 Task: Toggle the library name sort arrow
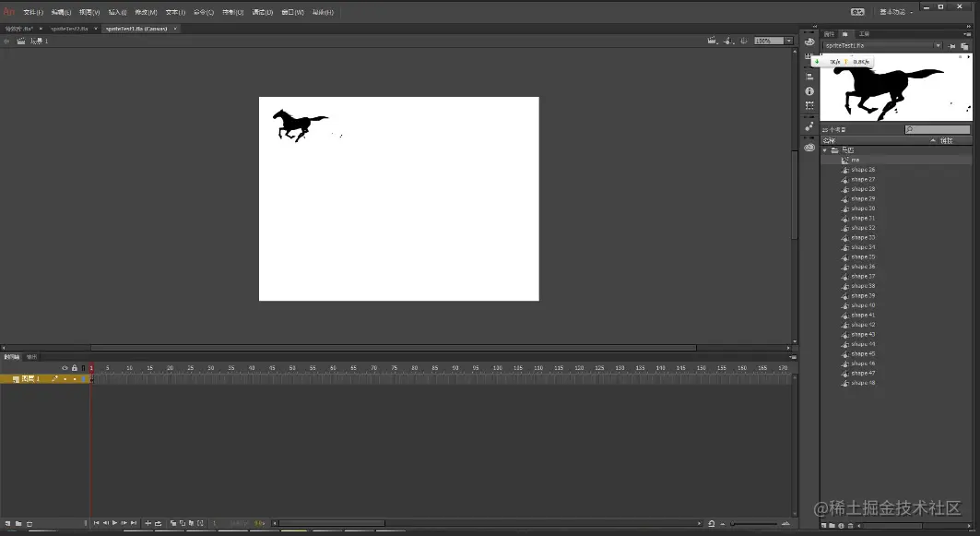933,141
